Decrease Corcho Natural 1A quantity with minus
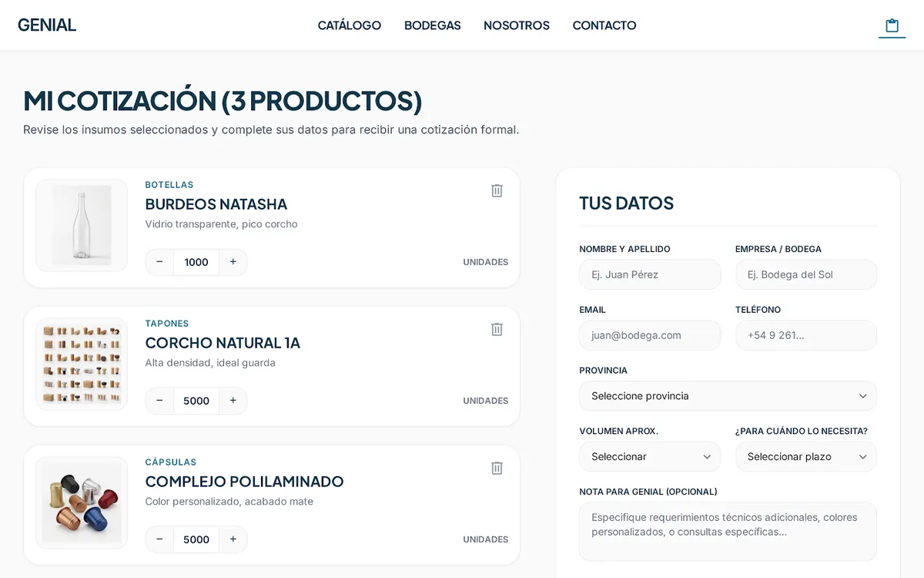 pyautogui.click(x=159, y=401)
